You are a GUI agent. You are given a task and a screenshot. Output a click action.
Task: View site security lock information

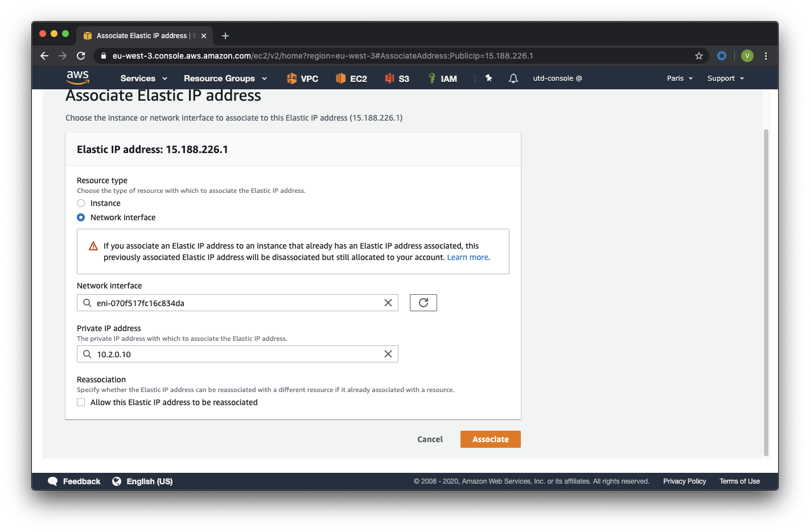point(104,56)
